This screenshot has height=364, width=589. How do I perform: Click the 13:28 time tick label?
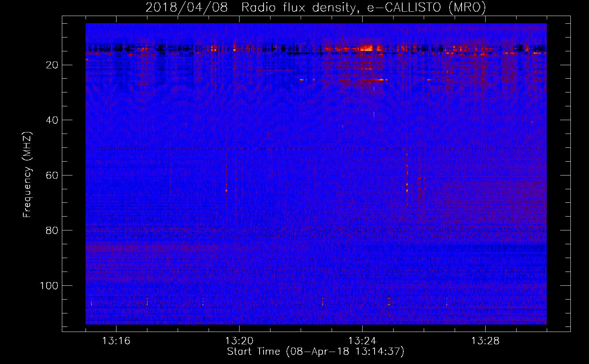485,341
